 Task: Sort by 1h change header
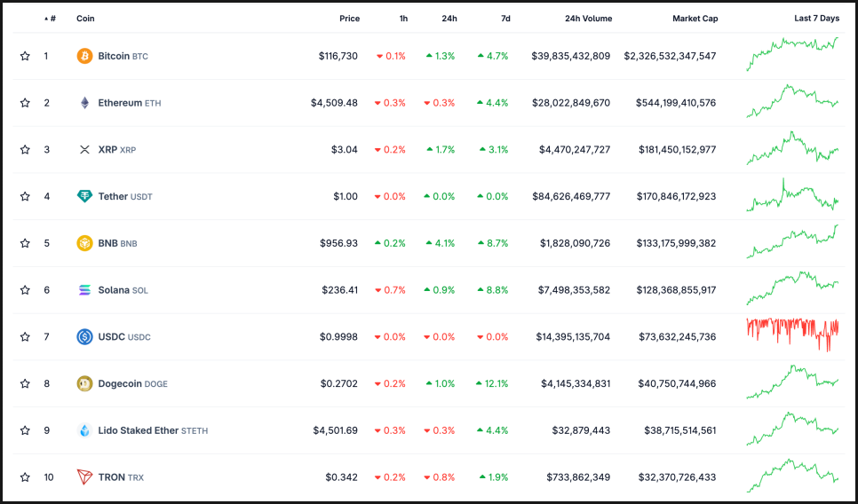[403, 19]
